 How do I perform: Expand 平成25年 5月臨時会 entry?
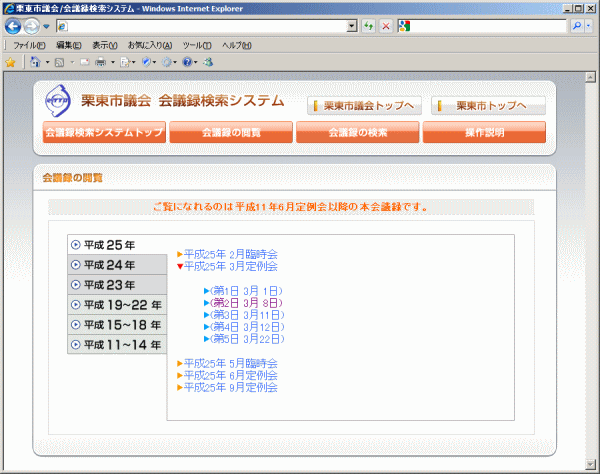[x=227, y=363]
